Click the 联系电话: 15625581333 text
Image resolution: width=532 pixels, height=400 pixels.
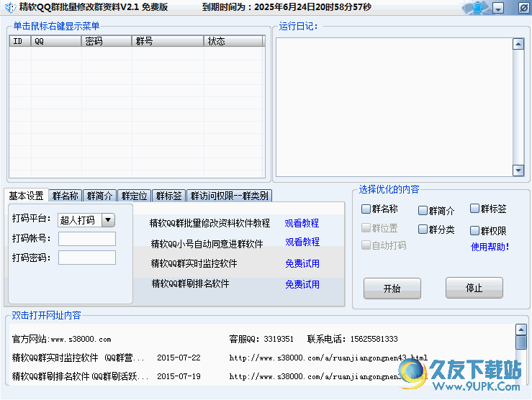(353, 339)
